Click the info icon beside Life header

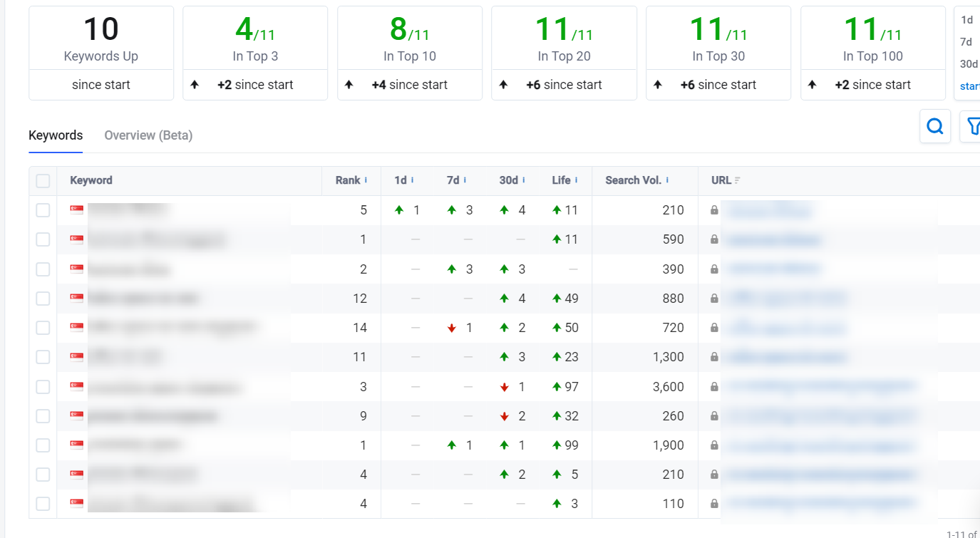coord(576,180)
